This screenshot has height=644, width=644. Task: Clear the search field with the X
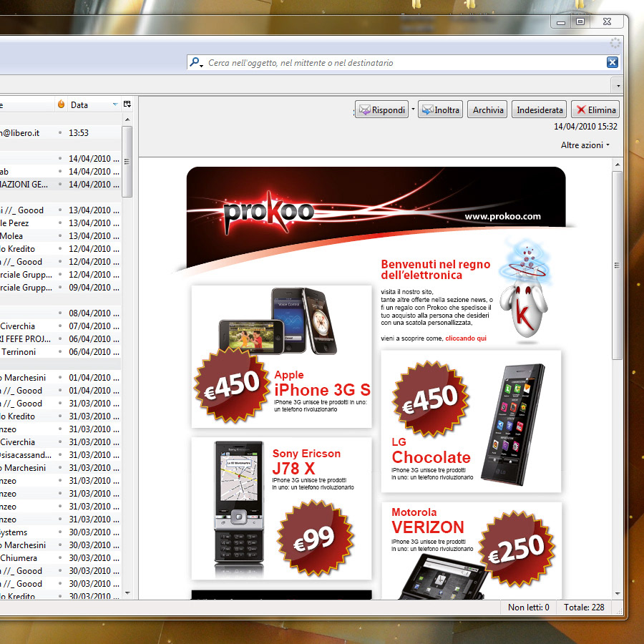(612, 62)
